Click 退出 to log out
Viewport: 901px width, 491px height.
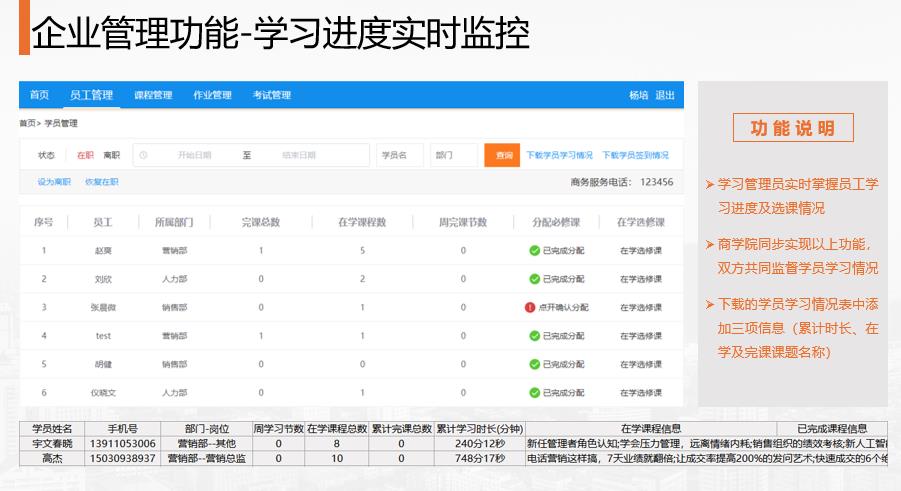[665, 95]
